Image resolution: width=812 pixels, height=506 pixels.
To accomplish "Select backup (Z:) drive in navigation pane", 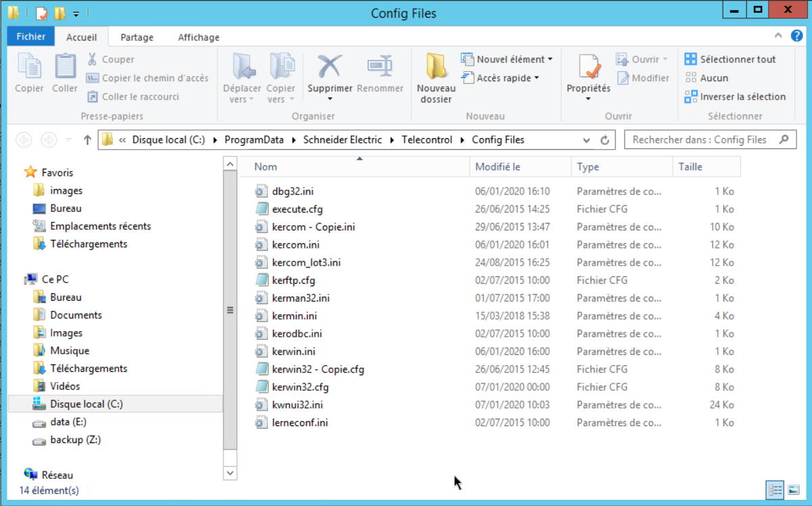I will coord(75,440).
